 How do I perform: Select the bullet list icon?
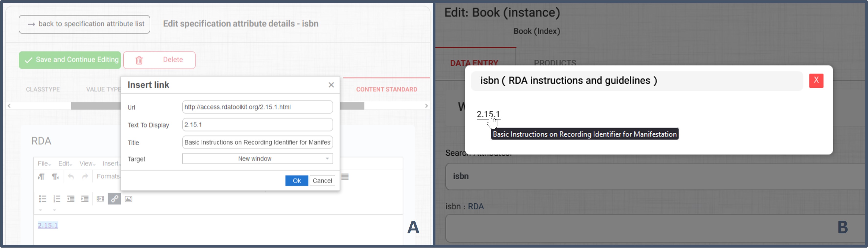click(x=43, y=199)
